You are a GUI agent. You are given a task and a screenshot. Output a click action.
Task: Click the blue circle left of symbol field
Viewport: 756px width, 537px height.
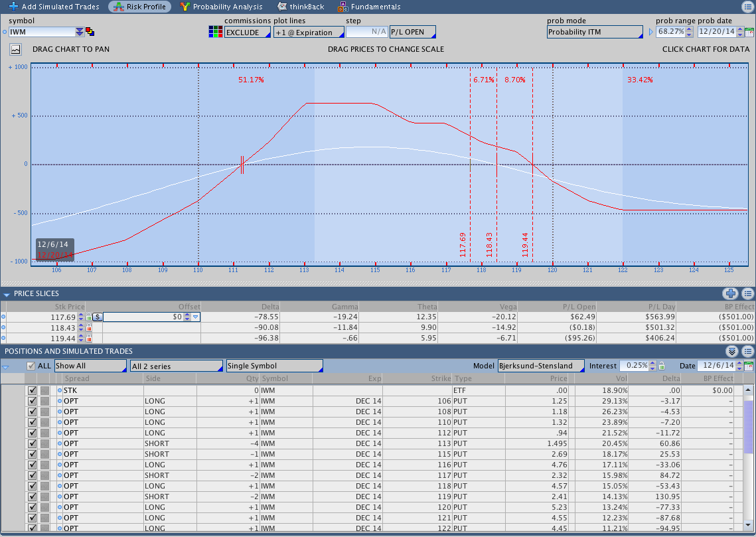[x=5, y=32]
